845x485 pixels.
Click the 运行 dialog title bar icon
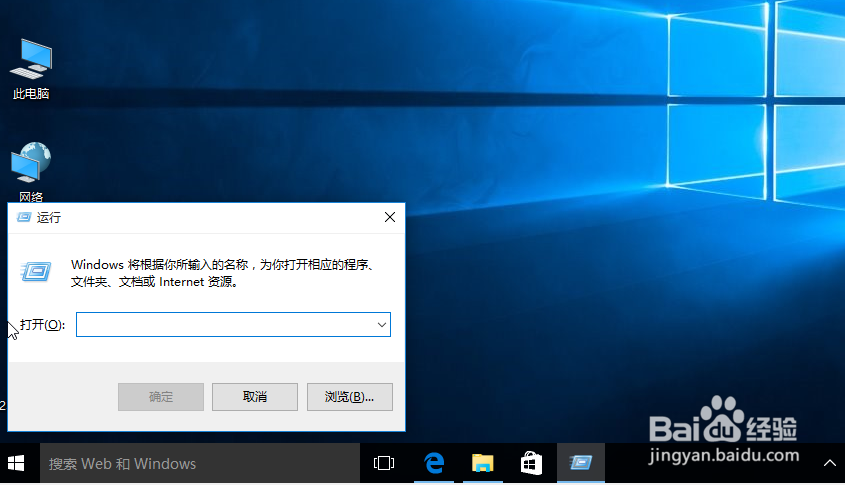click(24, 217)
